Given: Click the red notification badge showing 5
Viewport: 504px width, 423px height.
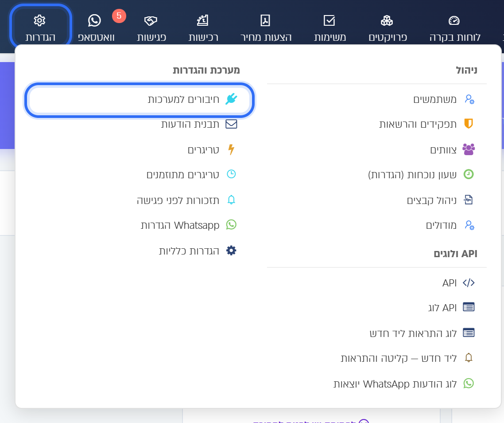Looking at the screenshot, I should (x=119, y=16).
